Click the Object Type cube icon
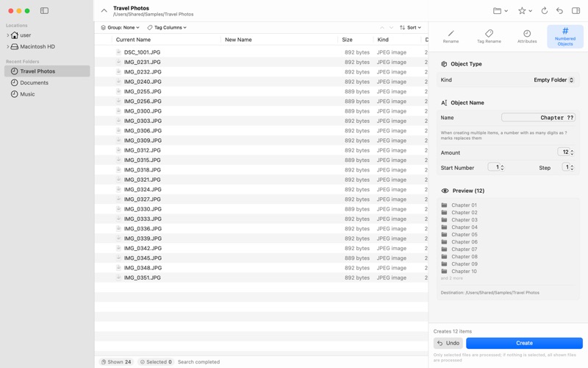Screen dimensions: 588x368 tap(444, 64)
